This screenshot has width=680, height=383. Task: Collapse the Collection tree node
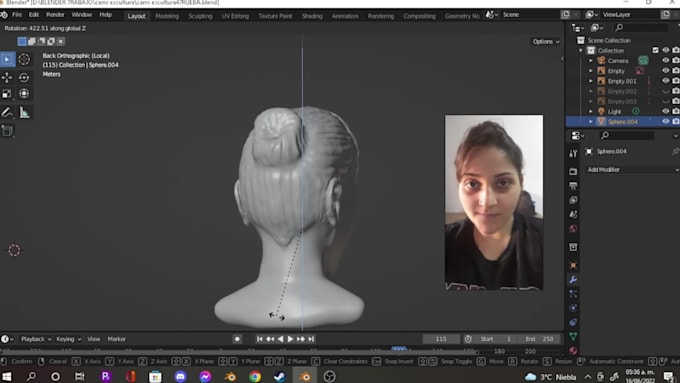(x=581, y=51)
